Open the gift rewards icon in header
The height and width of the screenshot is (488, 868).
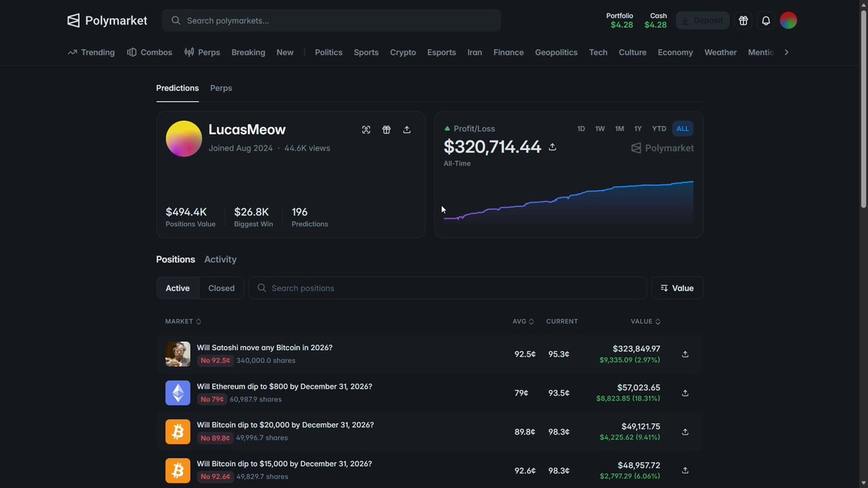tap(743, 20)
